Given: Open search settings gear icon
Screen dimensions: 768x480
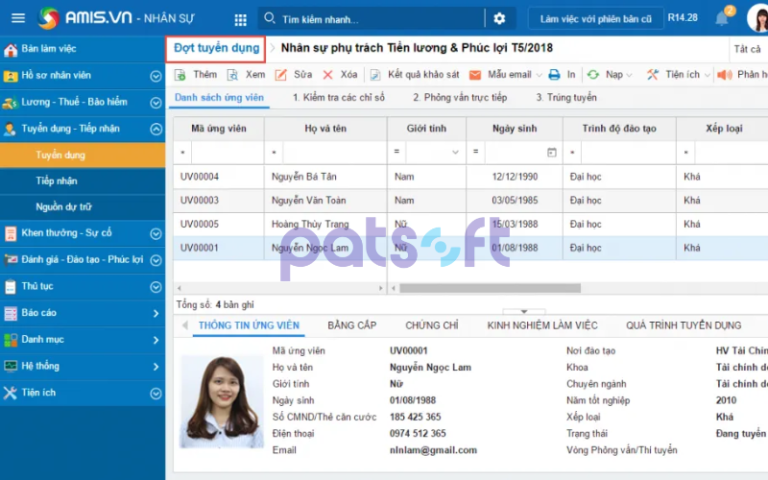Looking at the screenshot, I should click(x=499, y=19).
